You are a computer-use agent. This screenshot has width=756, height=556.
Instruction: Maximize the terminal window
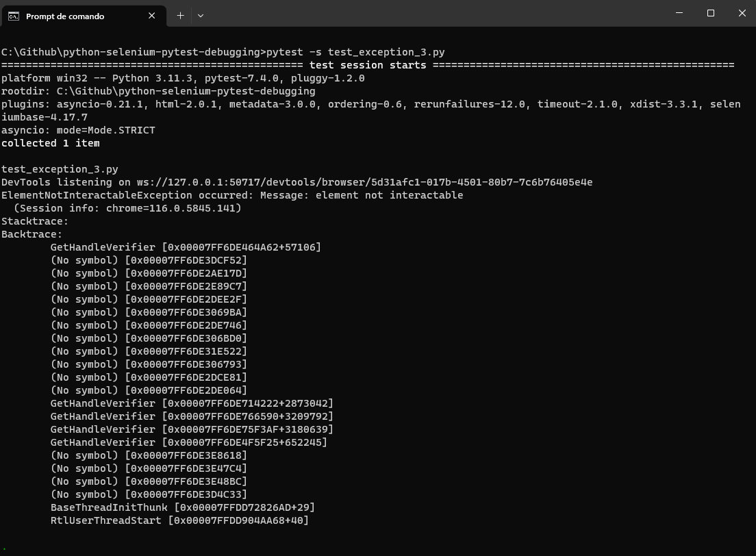[x=710, y=13]
